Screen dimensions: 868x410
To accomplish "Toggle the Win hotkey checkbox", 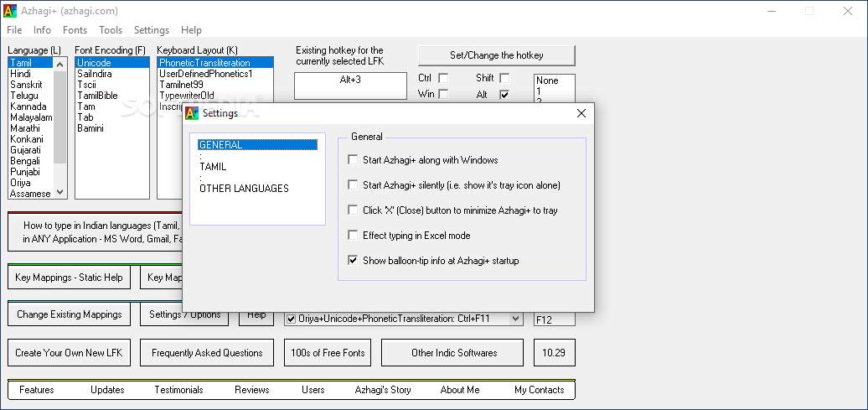I will coord(443,94).
